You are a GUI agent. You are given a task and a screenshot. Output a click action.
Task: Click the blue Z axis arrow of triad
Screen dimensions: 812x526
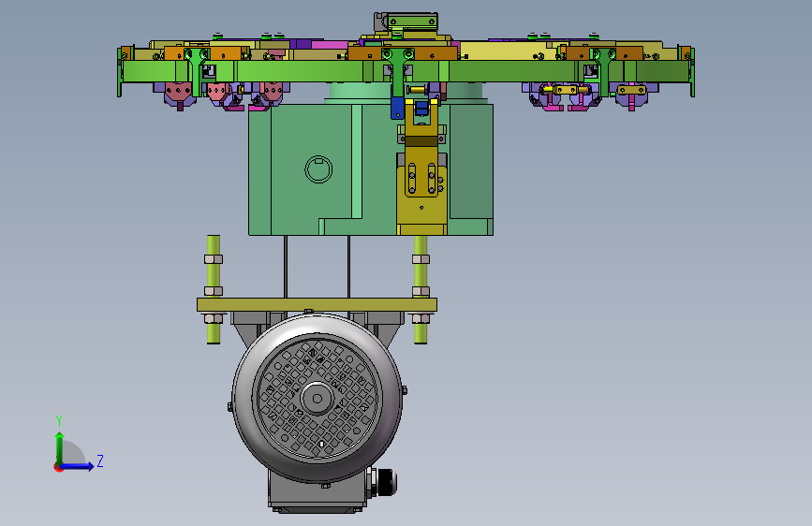pos(78,466)
